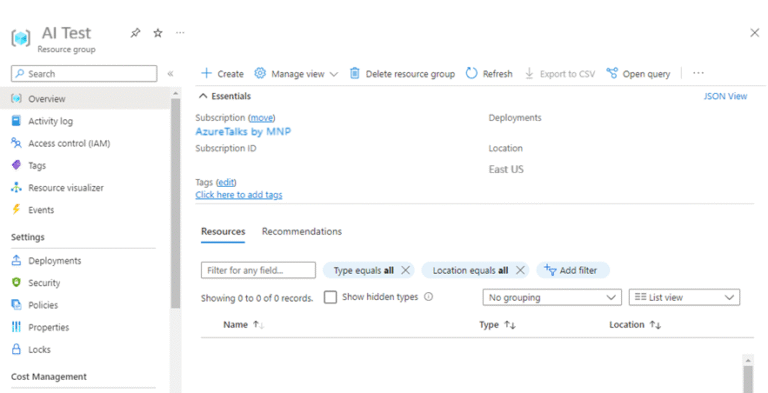The image size is (768, 393).
Task: Click the Properties bars icon
Action: tap(16, 327)
